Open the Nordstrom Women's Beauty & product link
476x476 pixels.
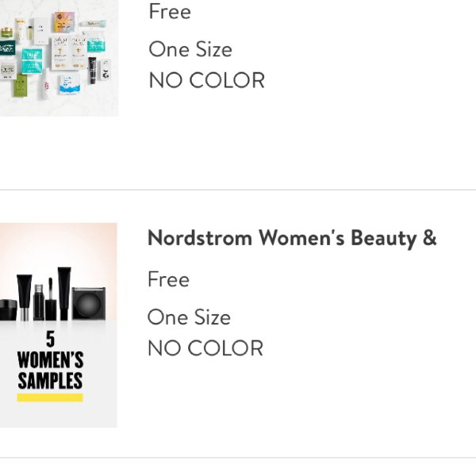pyautogui.click(x=292, y=238)
